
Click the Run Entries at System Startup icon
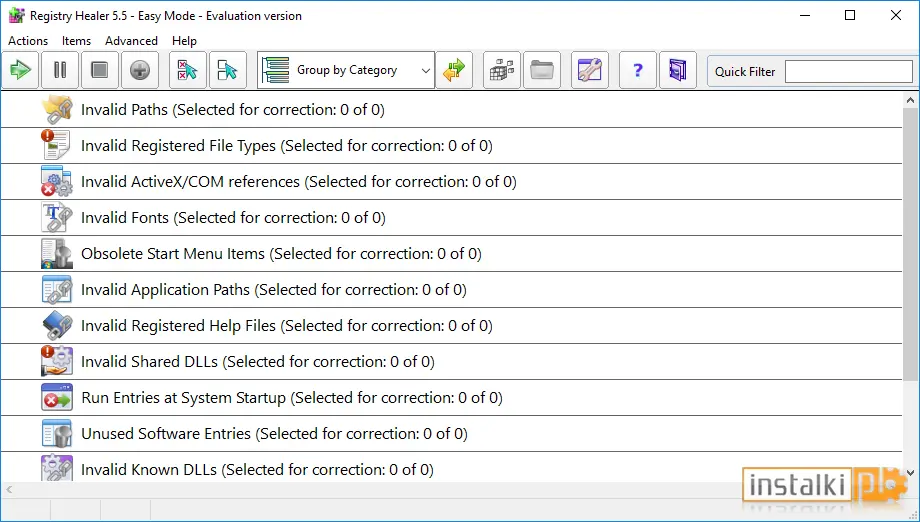[57, 398]
